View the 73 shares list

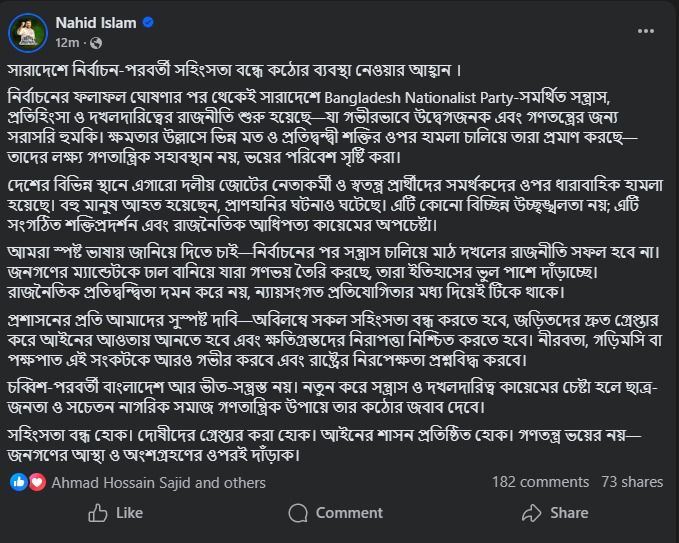[632, 482]
